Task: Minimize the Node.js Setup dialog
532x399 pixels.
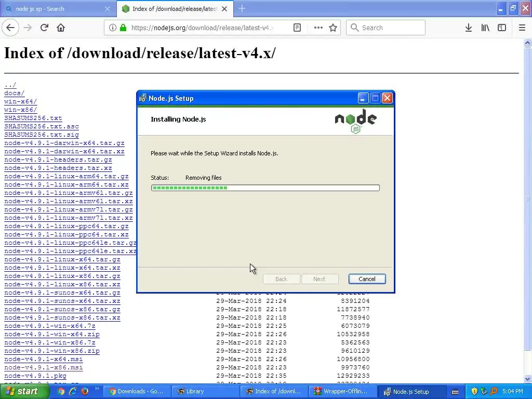Action: 363,98
